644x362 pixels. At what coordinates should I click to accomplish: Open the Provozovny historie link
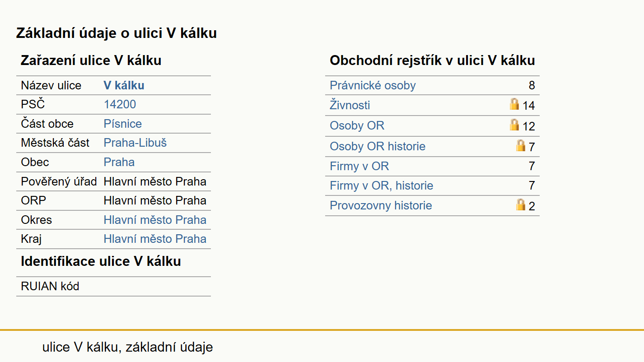click(381, 206)
